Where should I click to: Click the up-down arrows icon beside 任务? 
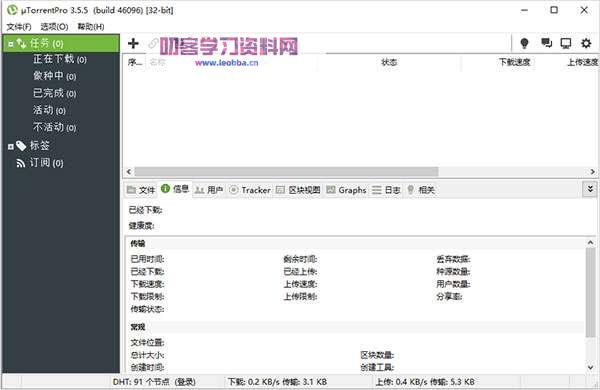[21, 43]
